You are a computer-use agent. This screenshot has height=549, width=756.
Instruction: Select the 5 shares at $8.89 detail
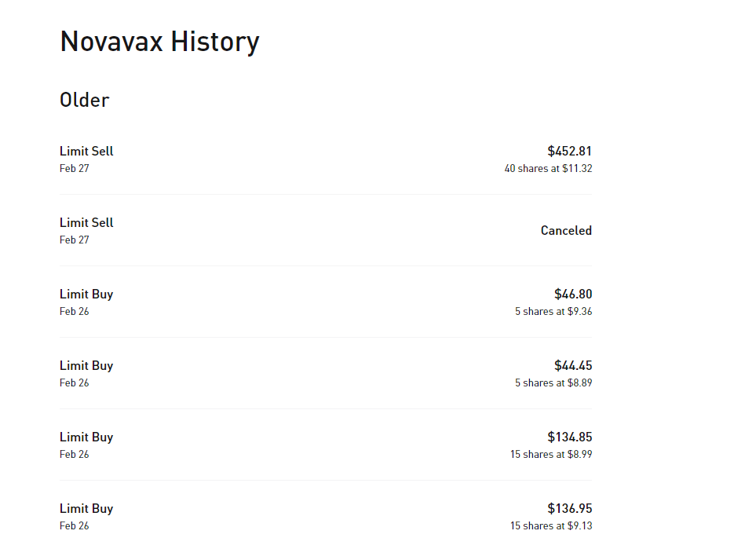click(553, 382)
